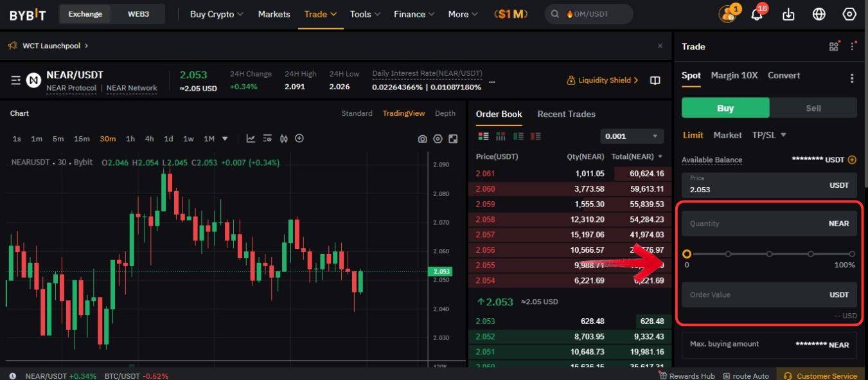The height and width of the screenshot is (380, 868).
Task: Expand the Trade menu
Action: (x=321, y=14)
